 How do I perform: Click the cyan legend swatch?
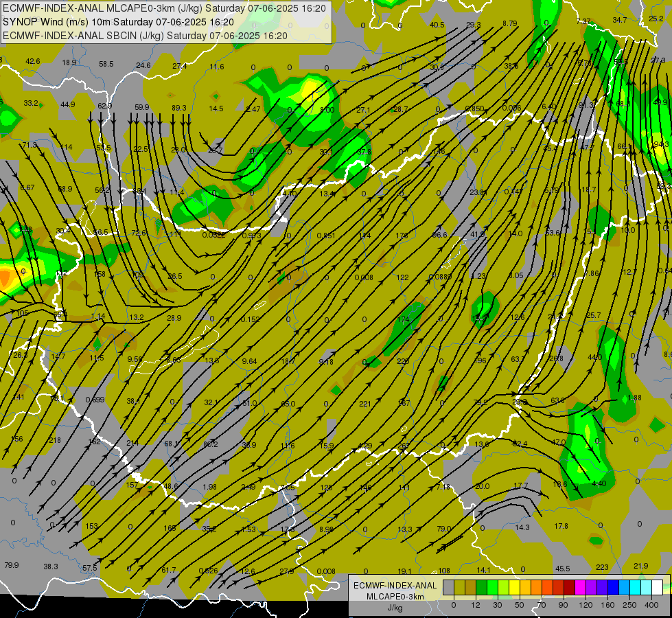[635, 587]
